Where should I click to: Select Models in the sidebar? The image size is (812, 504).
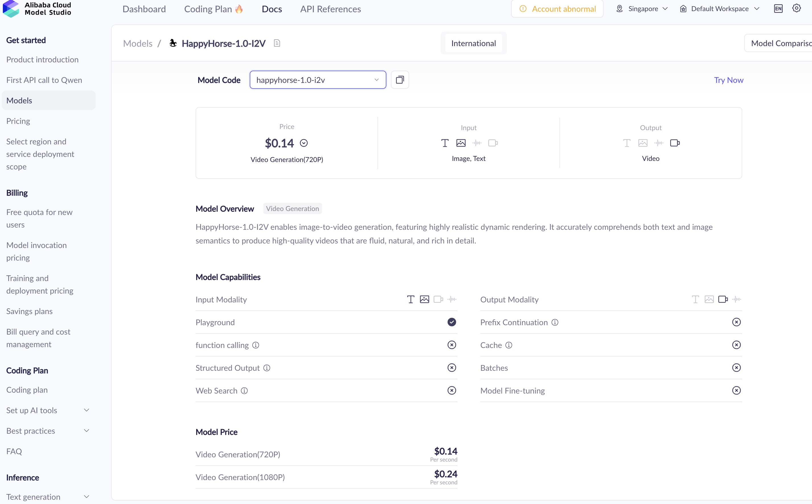(49, 100)
